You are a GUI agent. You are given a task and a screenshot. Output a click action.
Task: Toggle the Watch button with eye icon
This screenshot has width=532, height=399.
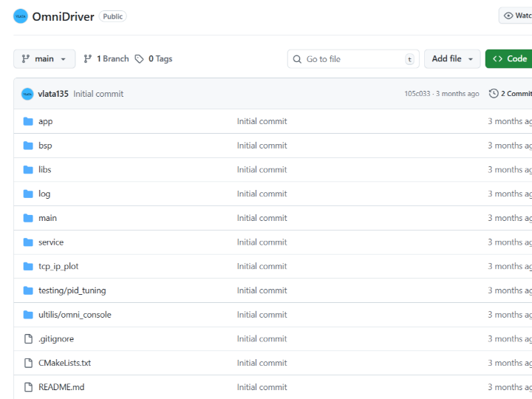point(516,16)
